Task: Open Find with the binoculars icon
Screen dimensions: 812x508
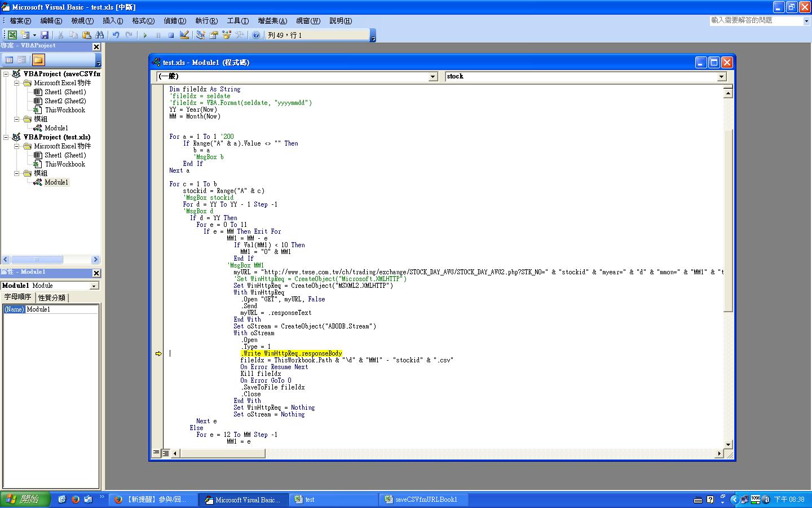Action: 100,35
